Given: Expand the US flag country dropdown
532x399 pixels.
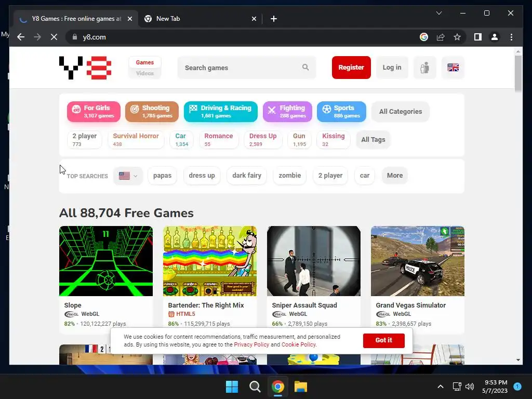Looking at the screenshot, I should coord(128,176).
